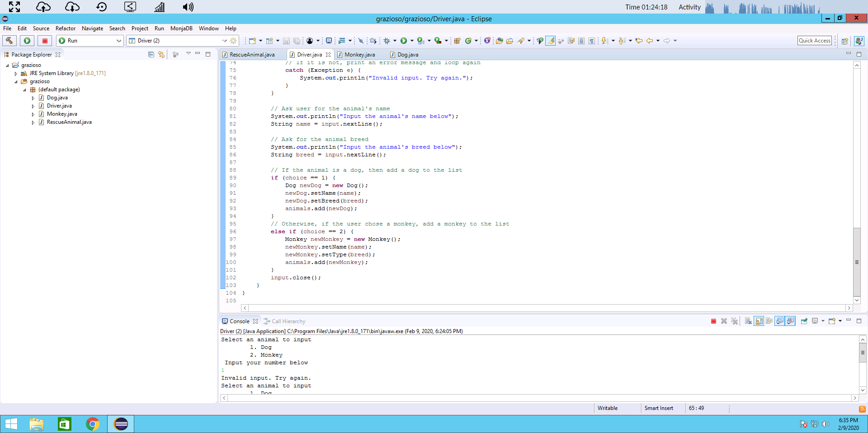Click the Open a Terminal icon
The width and height of the screenshot is (868, 433).
pos(329,41)
